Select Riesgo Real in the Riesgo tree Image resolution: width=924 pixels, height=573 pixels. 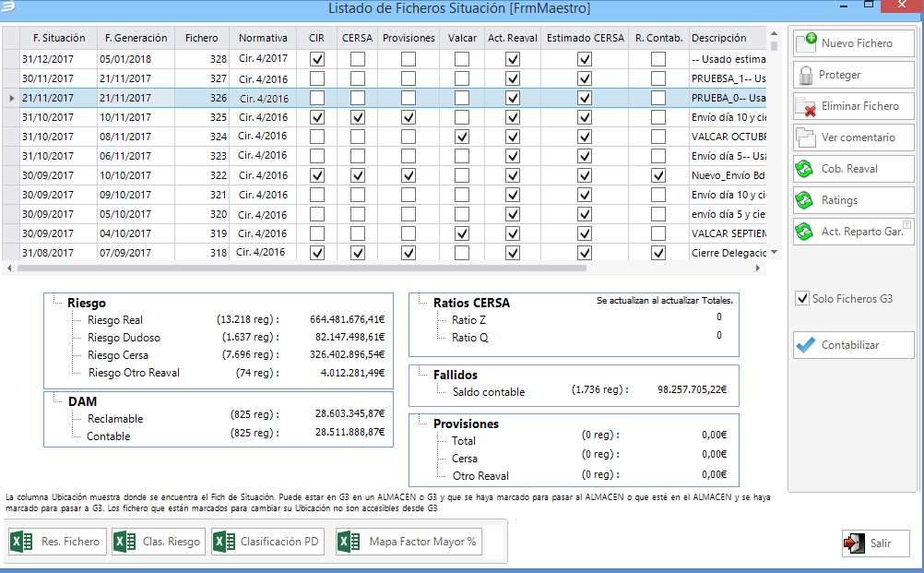coord(115,320)
